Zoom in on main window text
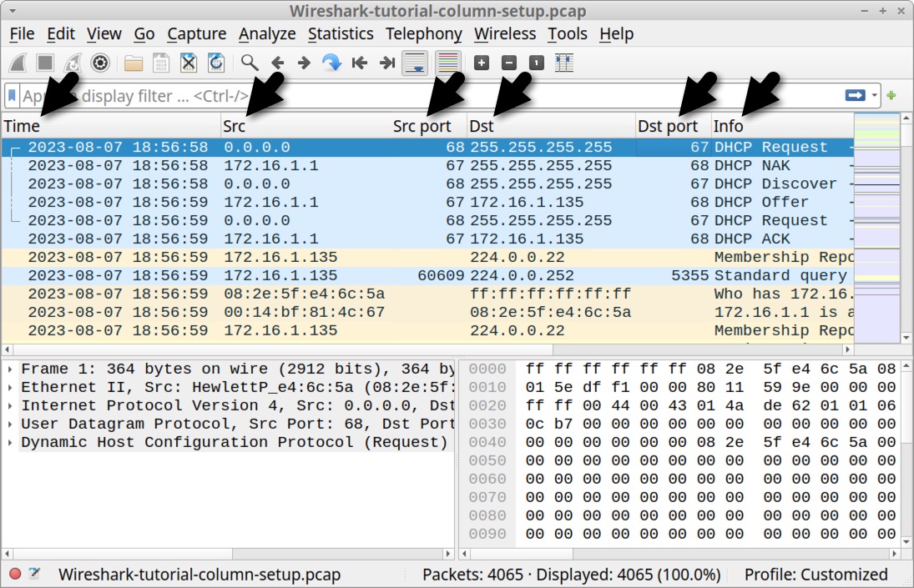 (x=482, y=63)
